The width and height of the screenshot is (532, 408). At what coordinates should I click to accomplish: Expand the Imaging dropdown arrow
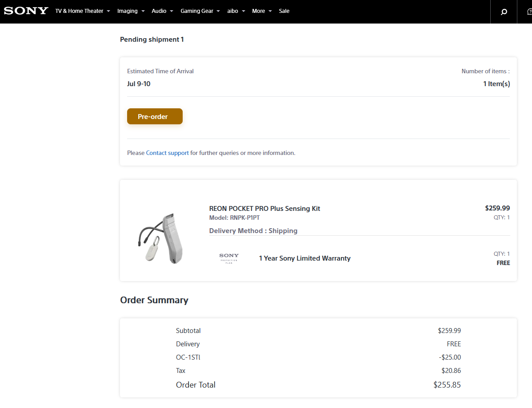pyautogui.click(x=143, y=11)
